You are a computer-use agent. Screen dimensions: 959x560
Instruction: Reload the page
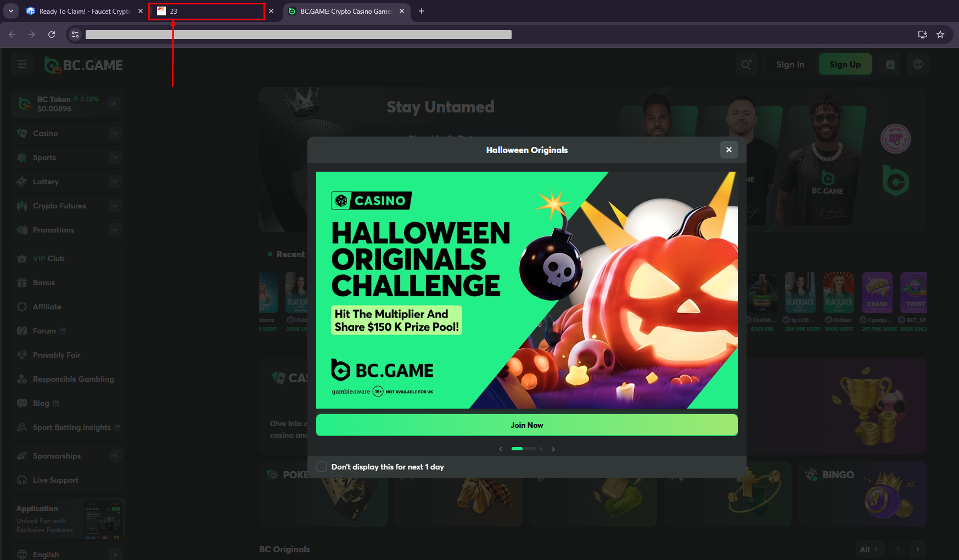tap(52, 35)
